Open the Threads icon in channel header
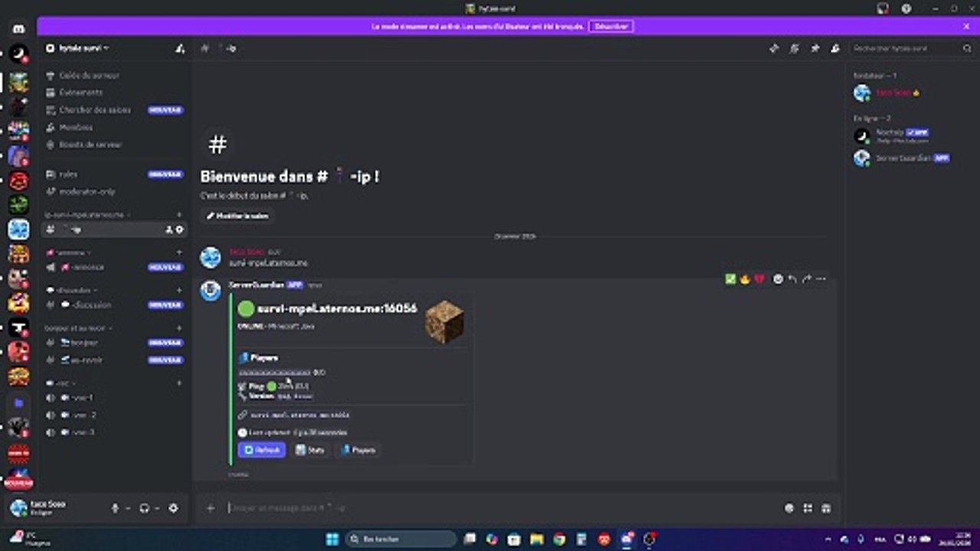Image resolution: width=980 pixels, height=551 pixels. click(774, 48)
